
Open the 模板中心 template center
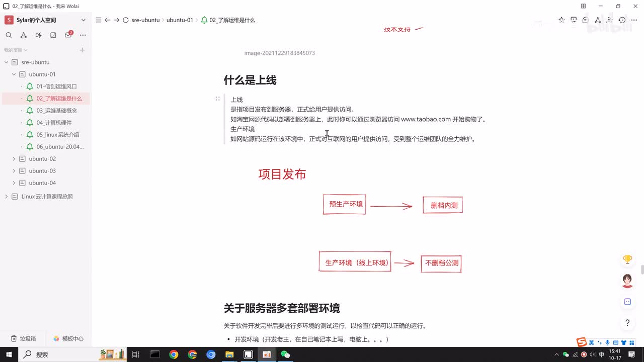pyautogui.click(x=68, y=339)
